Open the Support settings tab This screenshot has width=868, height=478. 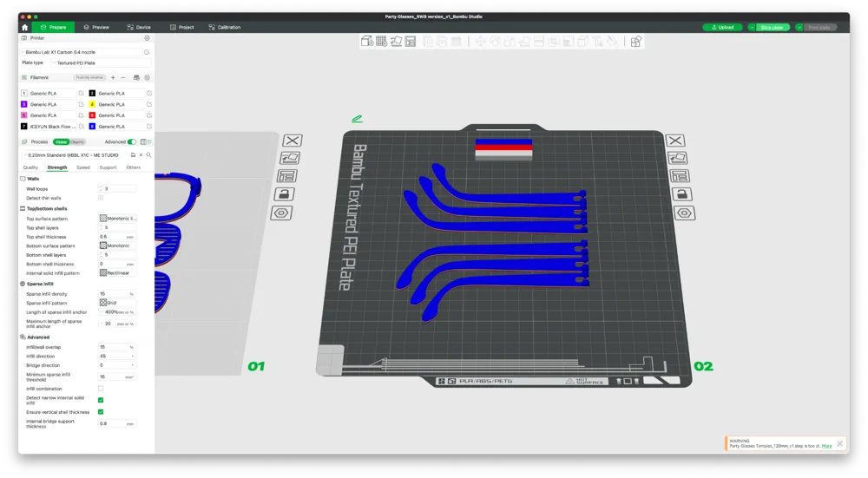tap(108, 167)
